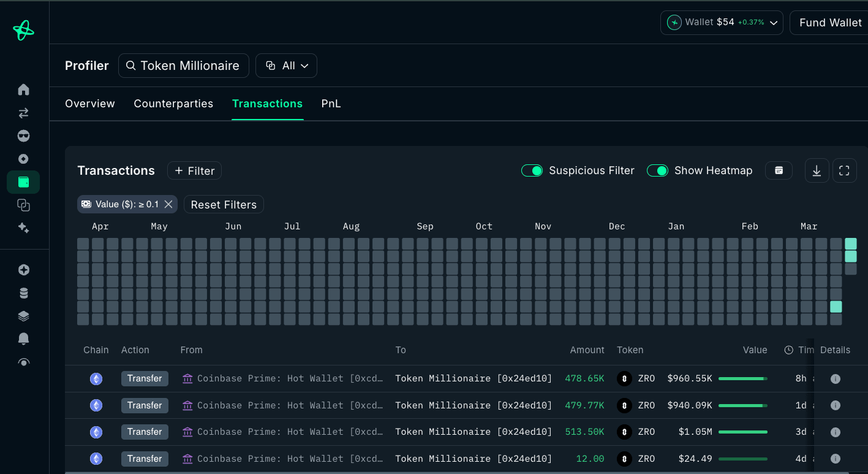Viewport: 868px width, 474px height.
Task: Click the Reset Filters button
Action: pos(224,204)
